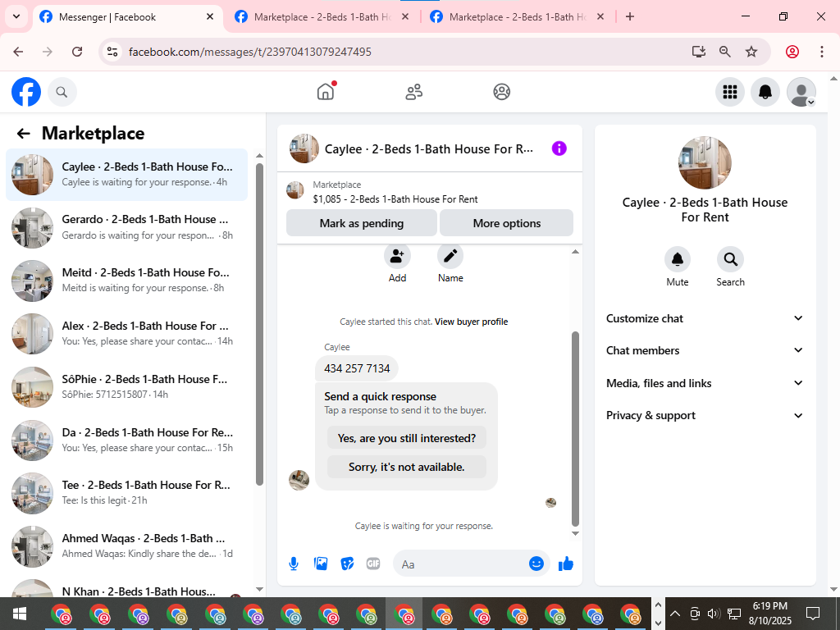Click the Name pencil edit icon
Screen dimensions: 840x630
click(450, 256)
